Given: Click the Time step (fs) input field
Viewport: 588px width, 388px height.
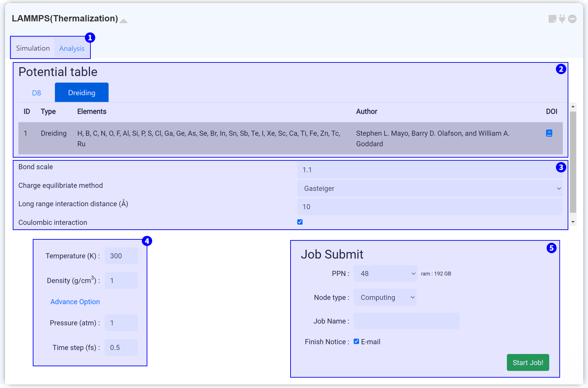Looking at the screenshot, I should click(121, 348).
